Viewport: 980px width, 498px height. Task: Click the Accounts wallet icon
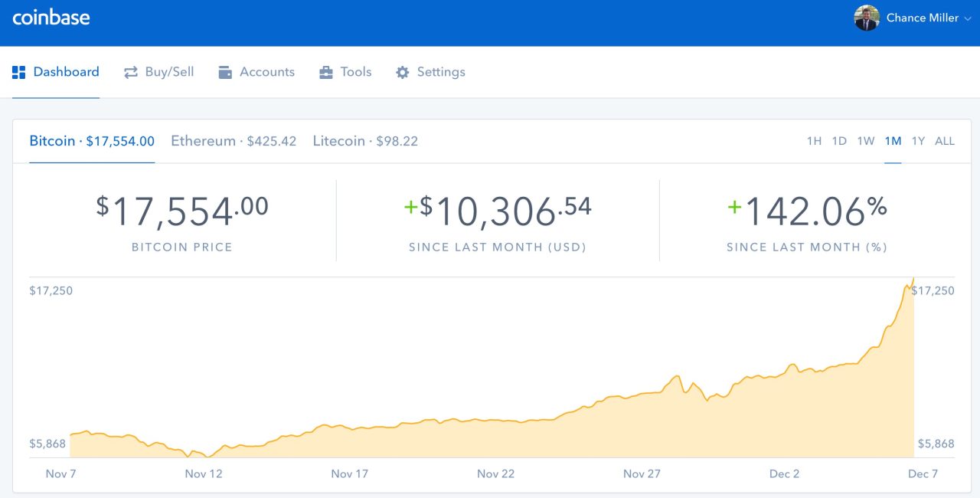[x=225, y=73]
